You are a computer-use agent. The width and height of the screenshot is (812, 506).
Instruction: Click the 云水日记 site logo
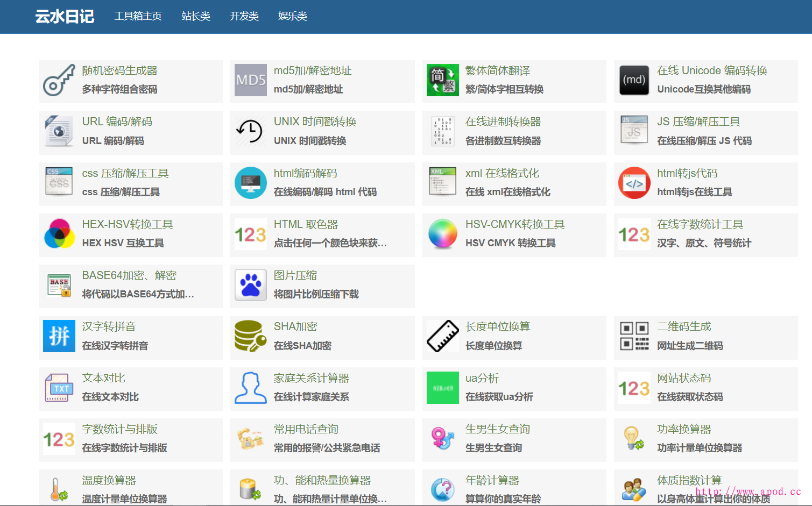pos(65,17)
